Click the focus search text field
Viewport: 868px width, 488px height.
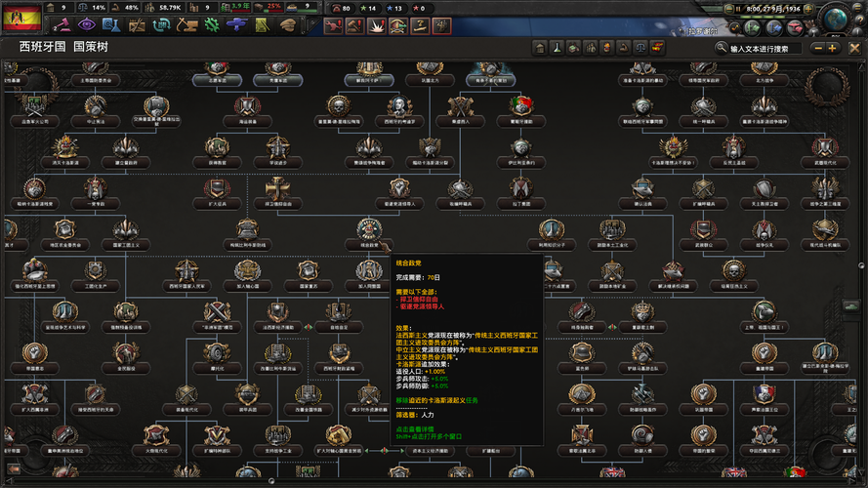(x=764, y=49)
